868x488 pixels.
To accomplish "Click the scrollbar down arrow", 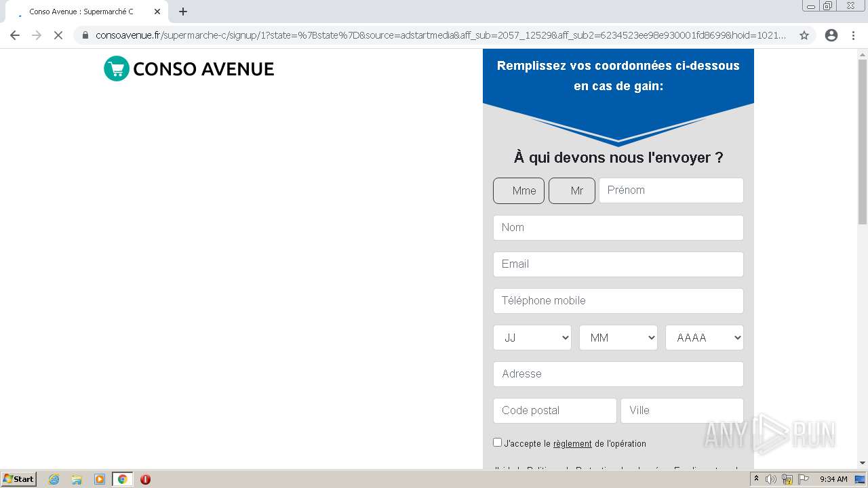I will pyautogui.click(x=863, y=463).
